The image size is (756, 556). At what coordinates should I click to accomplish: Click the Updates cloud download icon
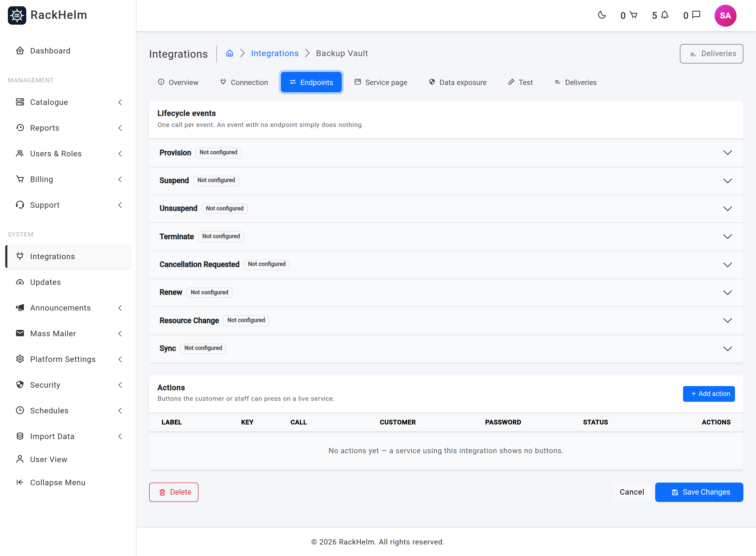(x=20, y=282)
